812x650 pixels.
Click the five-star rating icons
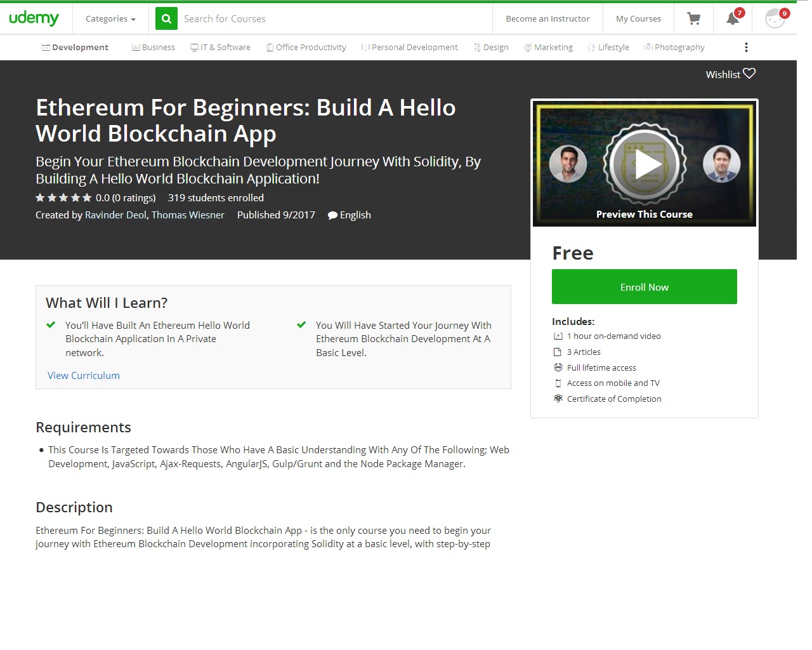(63, 198)
